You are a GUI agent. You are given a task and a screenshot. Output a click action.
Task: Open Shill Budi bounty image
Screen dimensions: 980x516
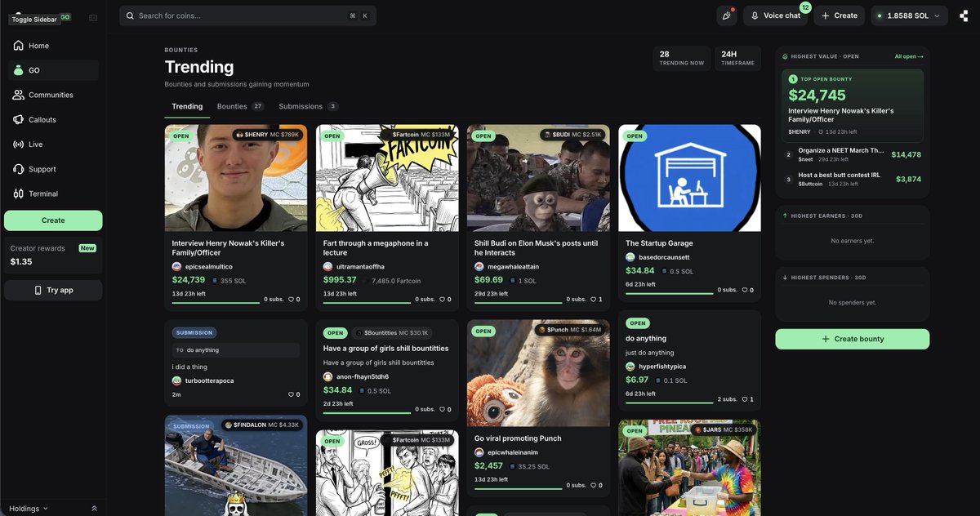click(x=538, y=178)
